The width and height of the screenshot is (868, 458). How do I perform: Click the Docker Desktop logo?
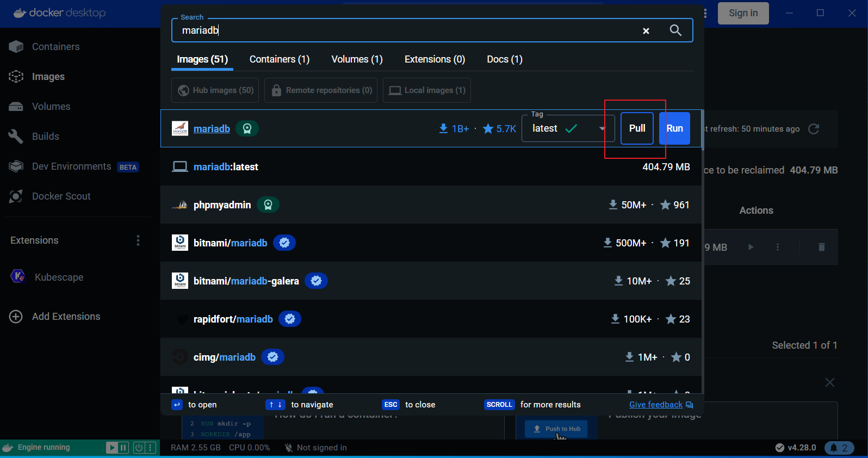click(59, 13)
